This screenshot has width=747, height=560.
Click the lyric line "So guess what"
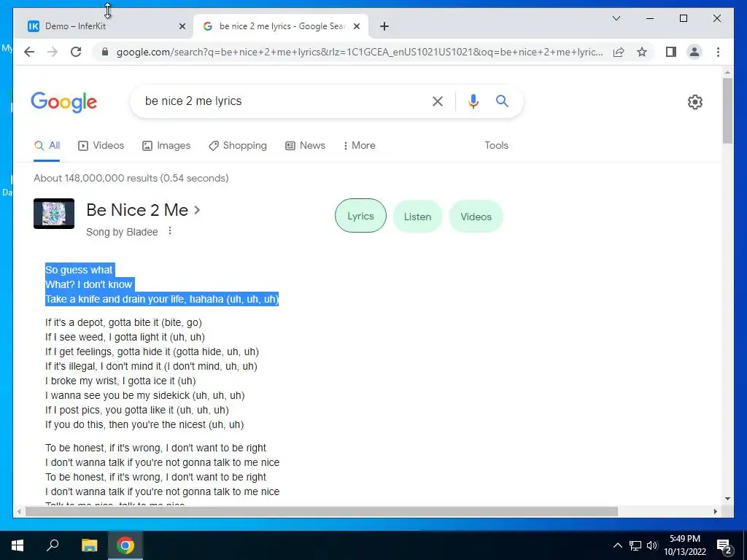pyautogui.click(x=79, y=270)
